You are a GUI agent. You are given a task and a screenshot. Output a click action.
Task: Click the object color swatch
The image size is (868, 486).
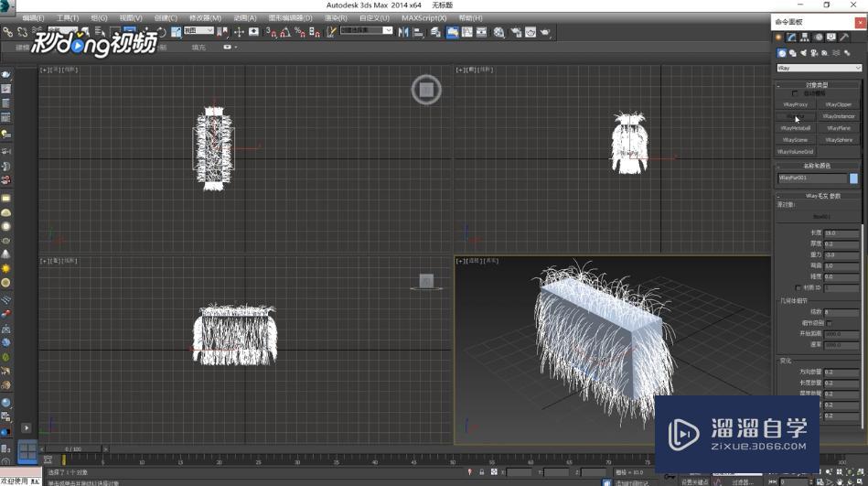coord(853,178)
